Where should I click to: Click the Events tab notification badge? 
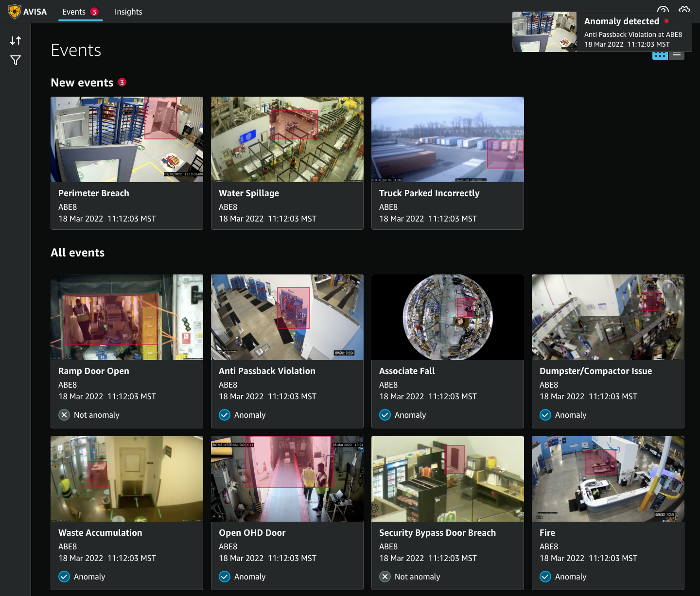pos(94,12)
